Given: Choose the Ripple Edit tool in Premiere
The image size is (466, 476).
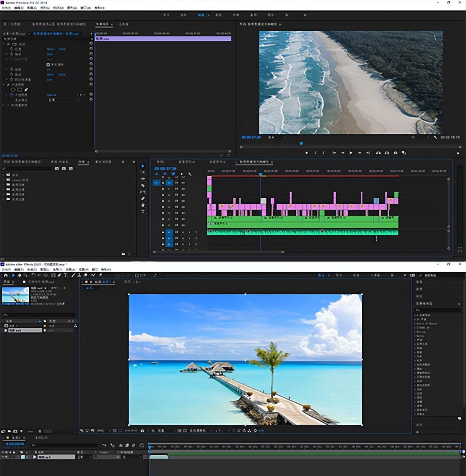Looking at the screenshot, I should tap(143, 179).
